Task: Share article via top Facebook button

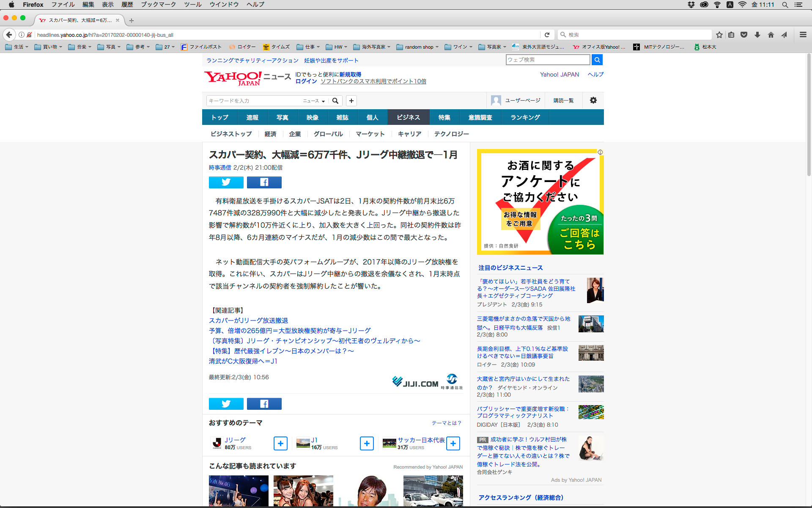Action: pyautogui.click(x=264, y=182)
